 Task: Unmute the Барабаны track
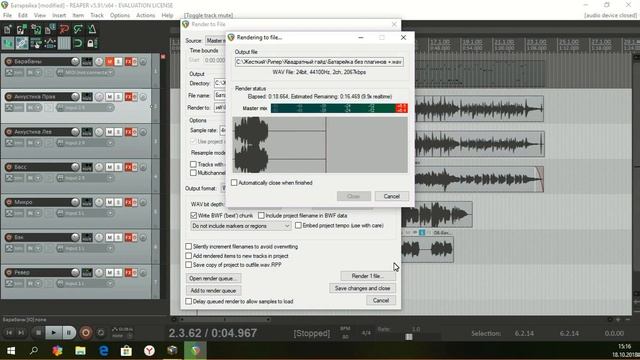(109, 62)
